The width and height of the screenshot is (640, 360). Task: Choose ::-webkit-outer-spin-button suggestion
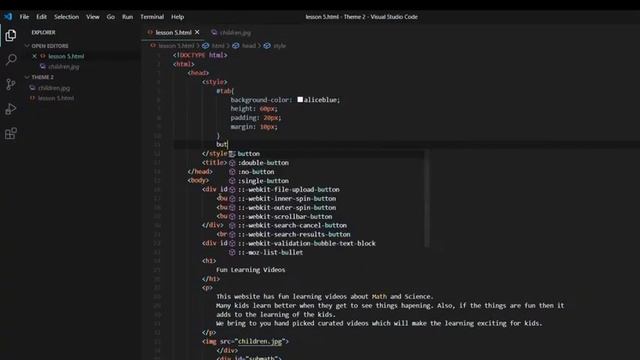pyautogui.click(x=327, y=208)
